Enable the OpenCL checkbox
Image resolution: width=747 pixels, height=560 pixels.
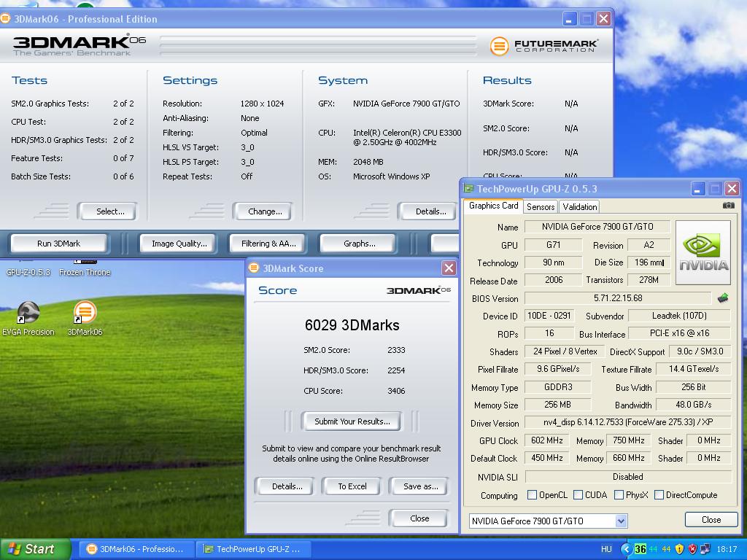pos(532,495)
